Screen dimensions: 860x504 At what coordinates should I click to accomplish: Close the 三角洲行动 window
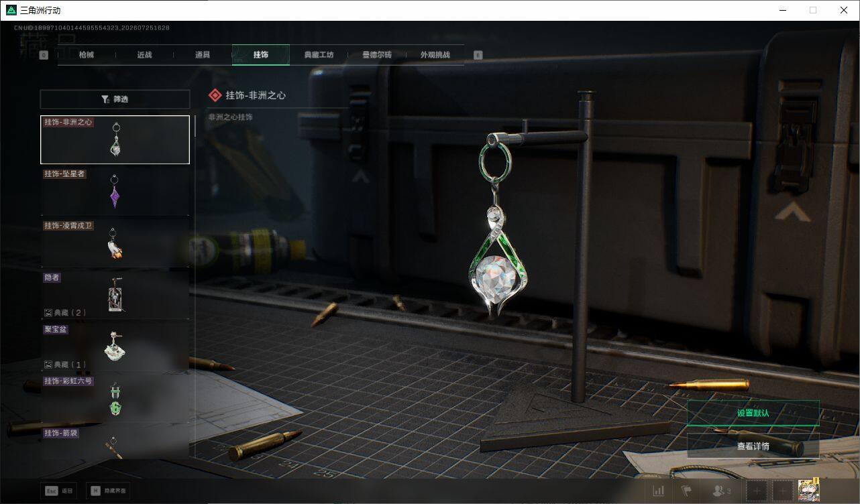[844, 10]
